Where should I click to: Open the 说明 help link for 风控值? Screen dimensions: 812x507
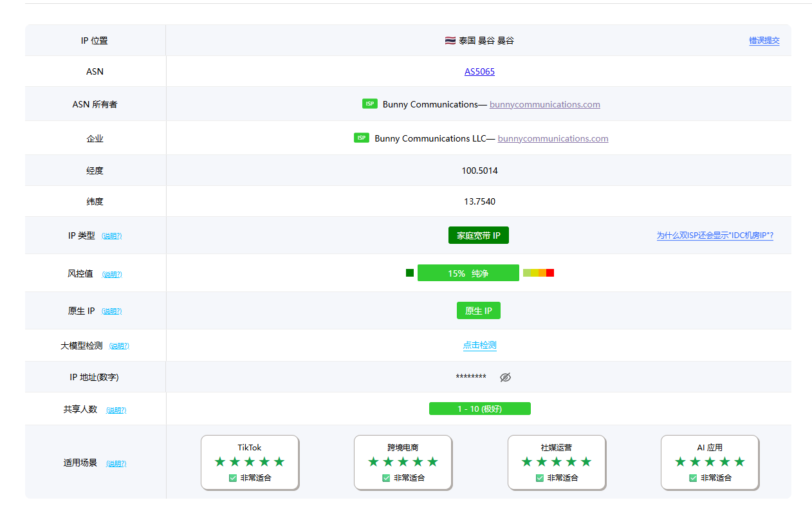[x=112, y=274]
